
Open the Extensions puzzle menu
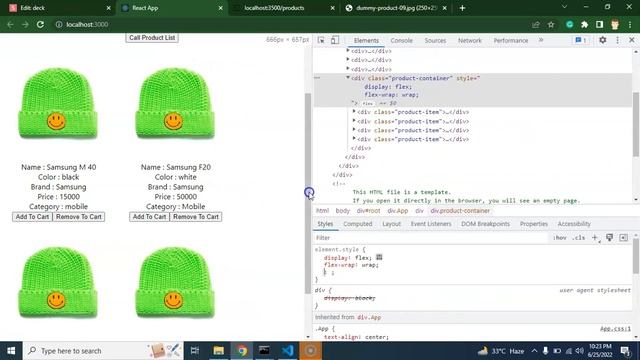(x=584, y=24)
